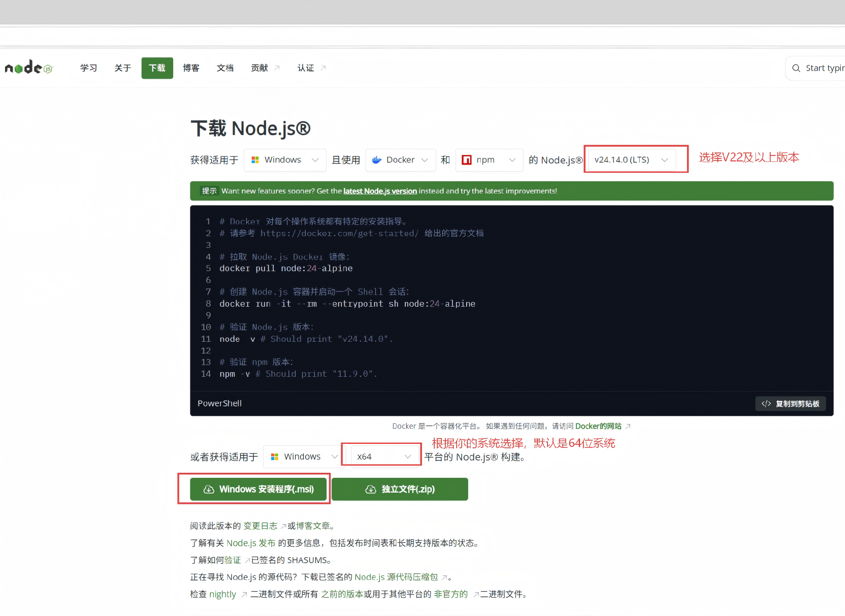Screen dimensions: 845x616
Task: Click the 提示 badge in green banner
Action: pos(209,191)
